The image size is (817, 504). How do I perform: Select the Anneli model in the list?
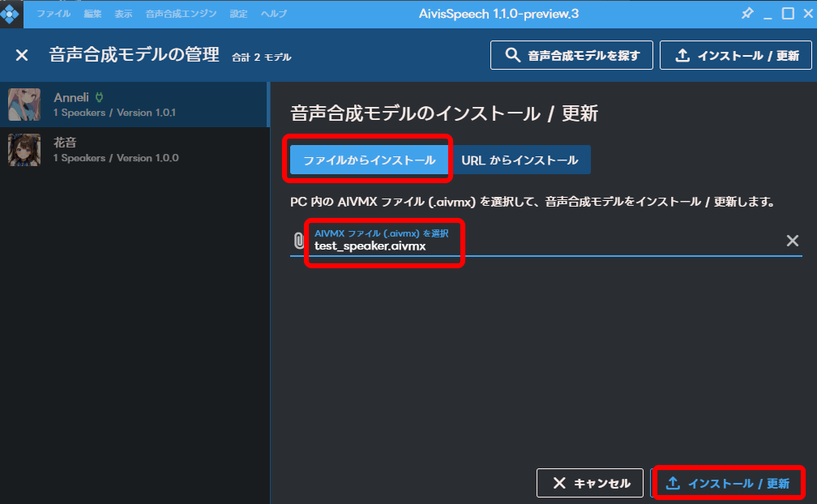[135, 105]
